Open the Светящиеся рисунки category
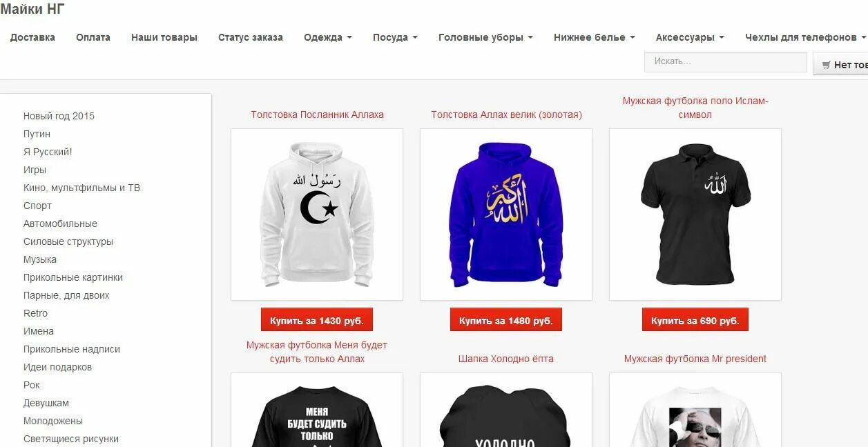This screenshot has width=868, height=447. (71, 439)
